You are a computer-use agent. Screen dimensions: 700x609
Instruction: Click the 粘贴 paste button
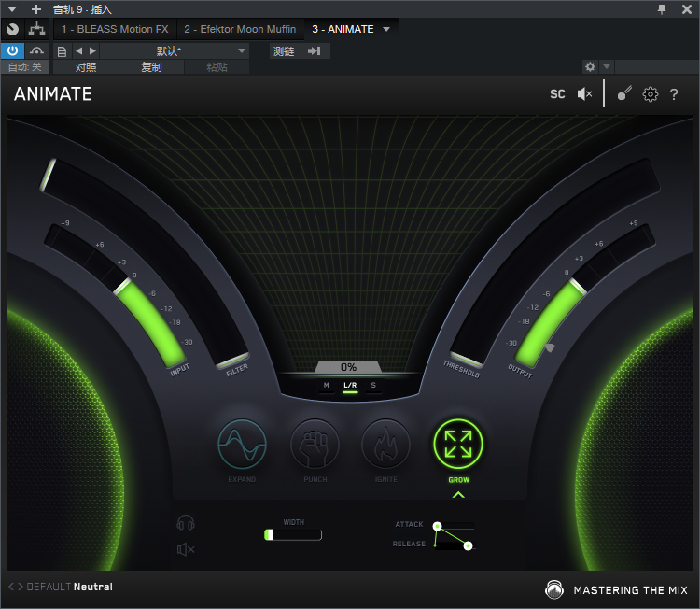[x=217, y=67]
